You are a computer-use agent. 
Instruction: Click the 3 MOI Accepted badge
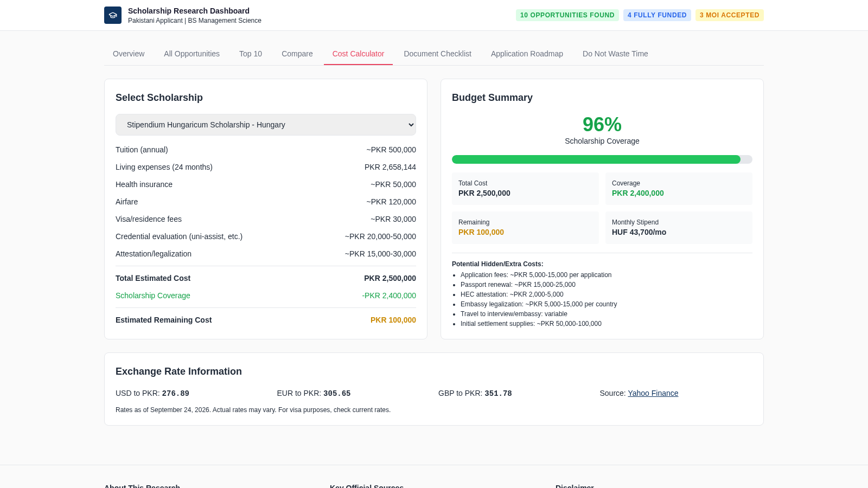pos(730,15)
